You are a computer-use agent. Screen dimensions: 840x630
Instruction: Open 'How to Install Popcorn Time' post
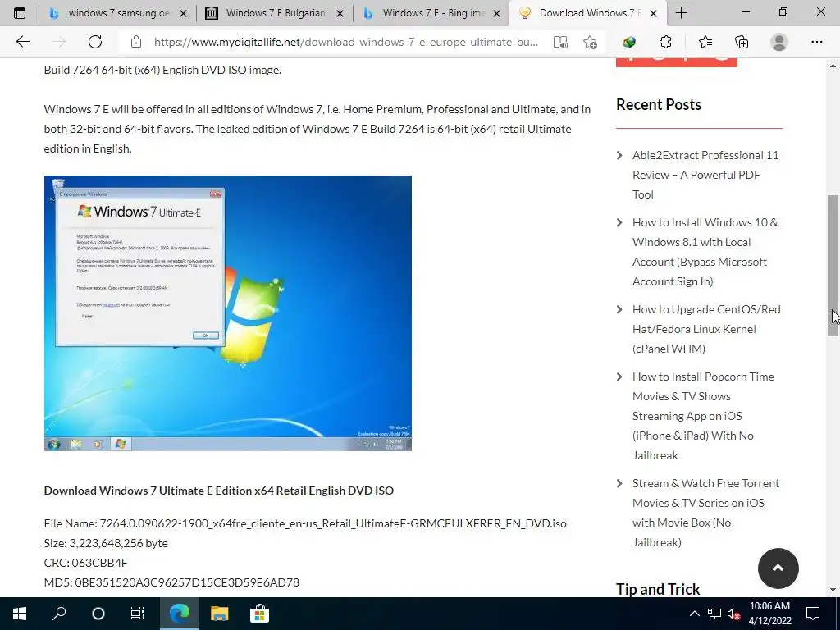pyautogui.click(x=703, y=416)
